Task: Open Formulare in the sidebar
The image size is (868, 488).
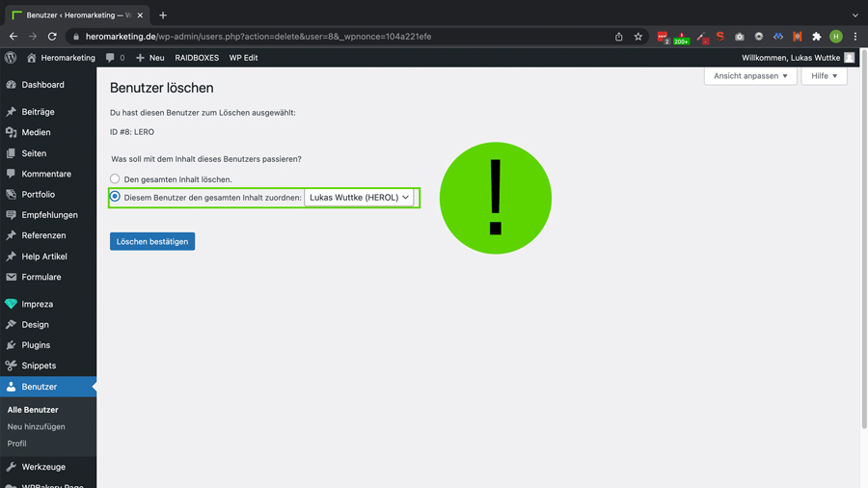Action: click(48, 277)
